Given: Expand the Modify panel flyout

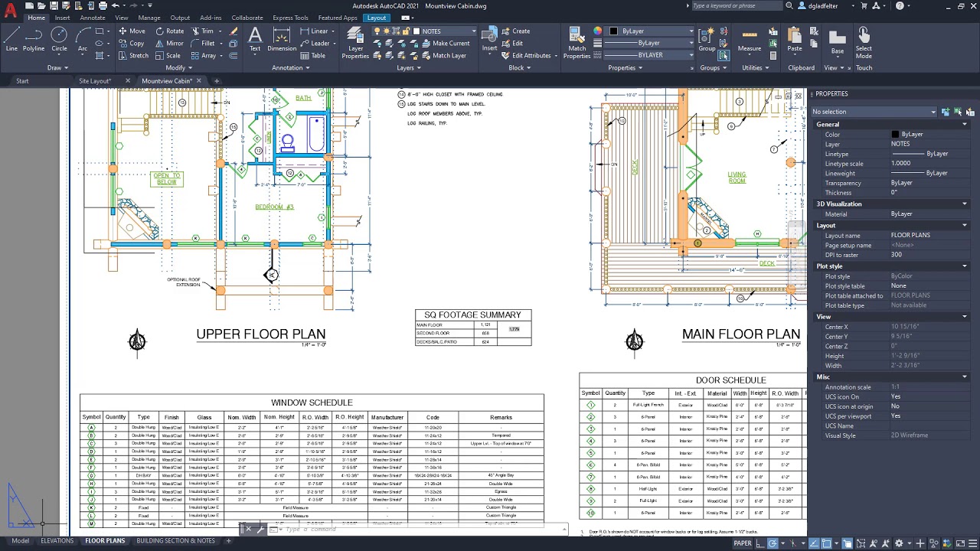Looking at the screenshot, I should click(178, 67).
